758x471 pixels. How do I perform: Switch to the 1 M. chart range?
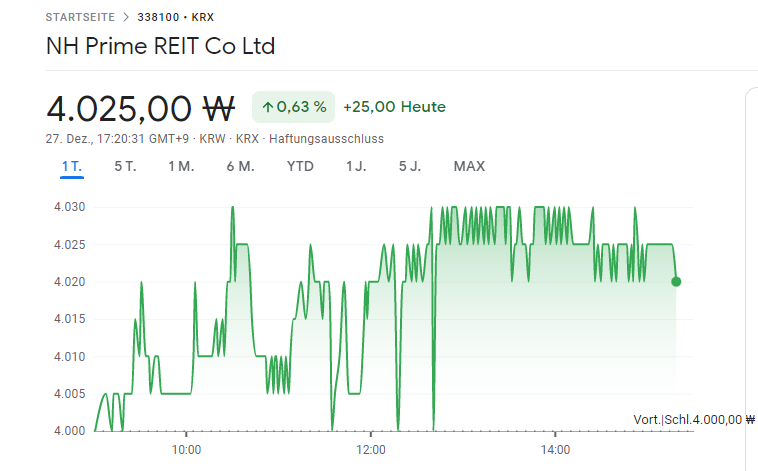[x=181, y=166]
